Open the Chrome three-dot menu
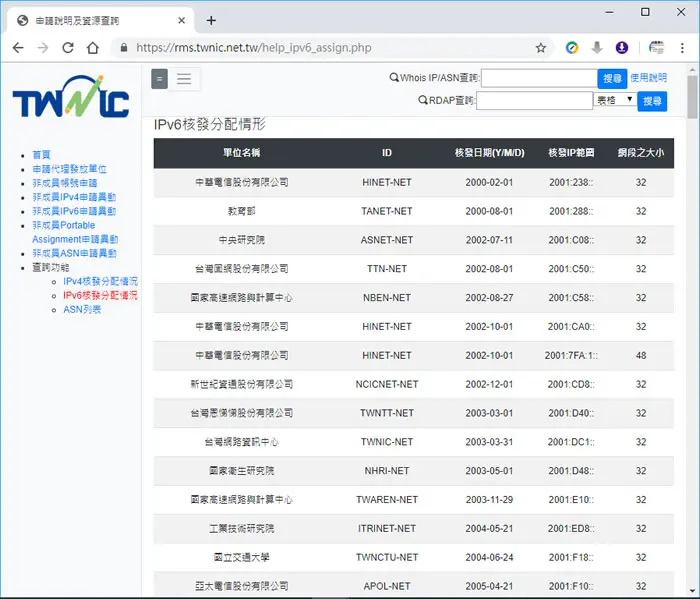 (x=682, y=48)
